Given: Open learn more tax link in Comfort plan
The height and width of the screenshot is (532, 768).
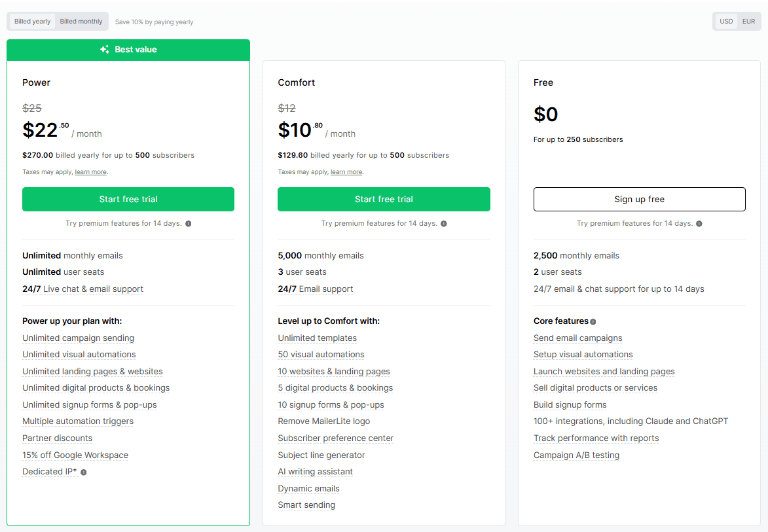Looking at the screenshot, I should tap(346, 172).
